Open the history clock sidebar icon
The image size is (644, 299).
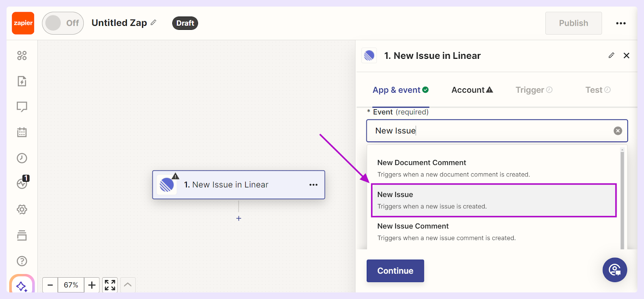[x=22, y=158]
